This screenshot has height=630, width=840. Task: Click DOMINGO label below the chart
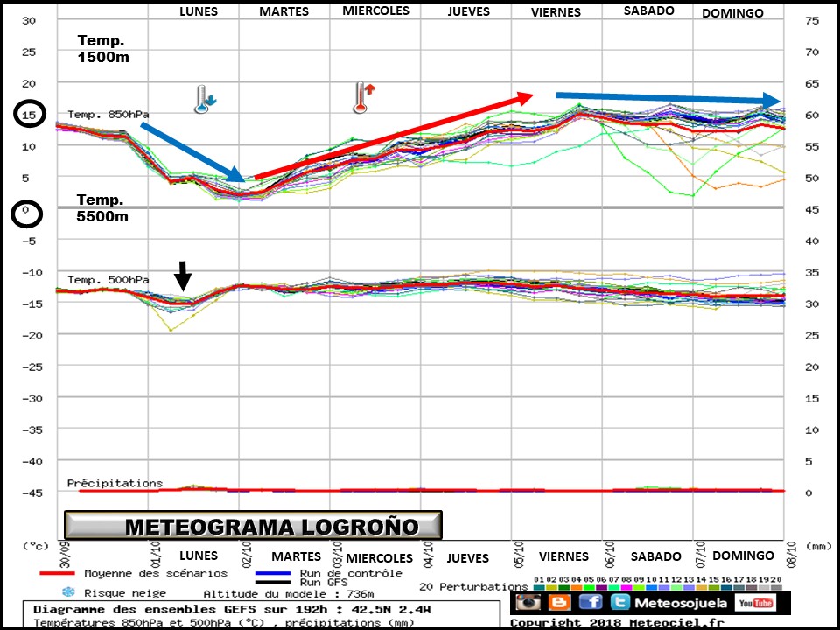(743, 556)
